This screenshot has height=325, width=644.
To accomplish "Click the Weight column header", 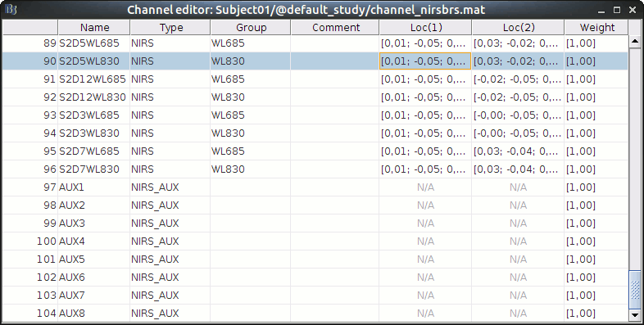I will click(x=596, y=28).
